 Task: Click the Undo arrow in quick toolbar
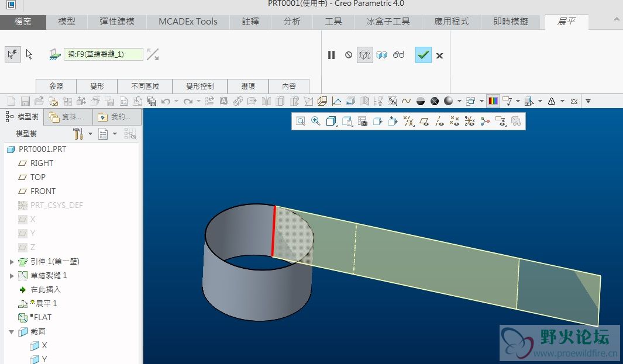166,101
